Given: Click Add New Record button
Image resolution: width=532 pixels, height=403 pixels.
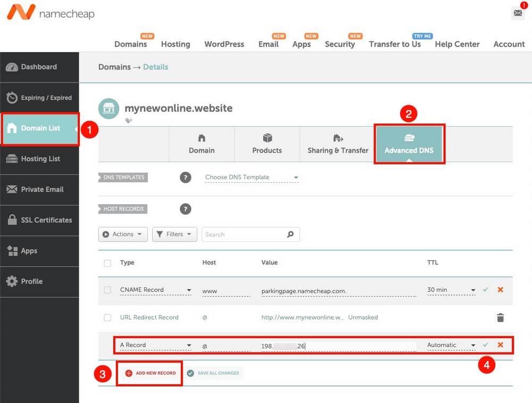Looking at the screenshot, I should (151, 373).
